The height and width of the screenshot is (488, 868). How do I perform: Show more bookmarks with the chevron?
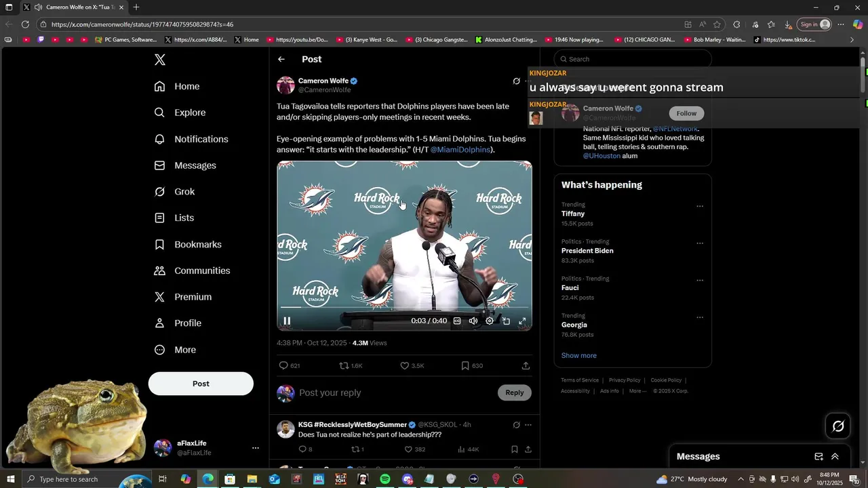(852, 40)
